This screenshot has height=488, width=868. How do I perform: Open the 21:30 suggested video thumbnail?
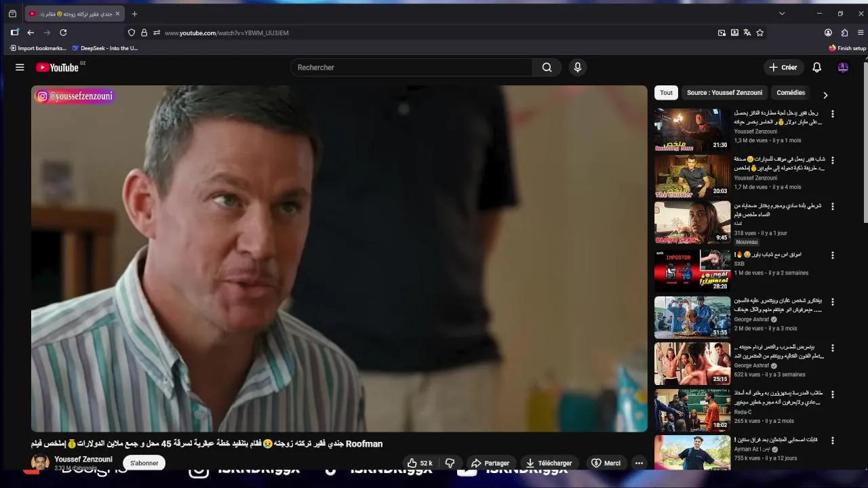click(x=692, y=130)
